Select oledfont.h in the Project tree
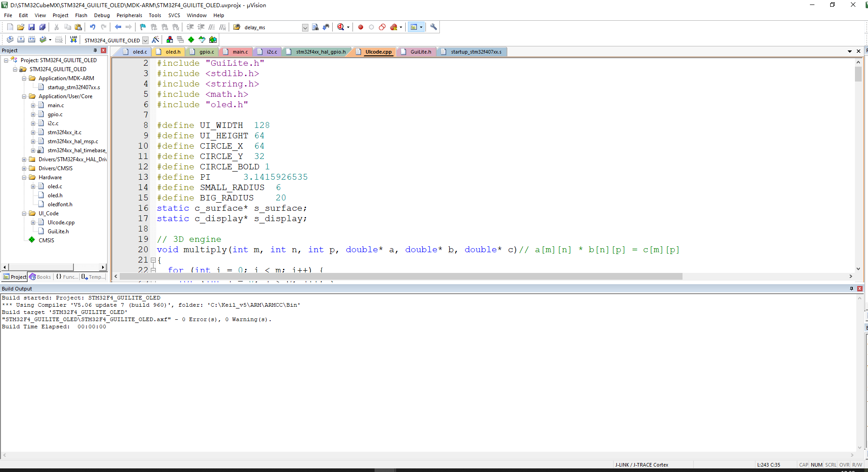The width and height of the screenshot is (868, 472). (x=60, y=204)
